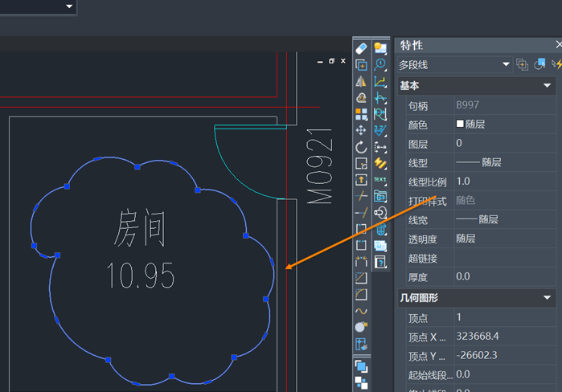Click the folder layout tool icon
The width and height of the screenshot is (562, 392).
(x=380, y=196)
